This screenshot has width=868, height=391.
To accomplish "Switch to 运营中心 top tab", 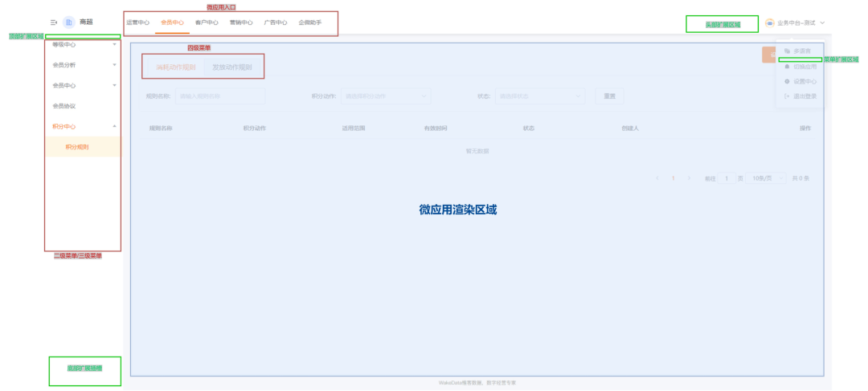I will coord(138,22).
